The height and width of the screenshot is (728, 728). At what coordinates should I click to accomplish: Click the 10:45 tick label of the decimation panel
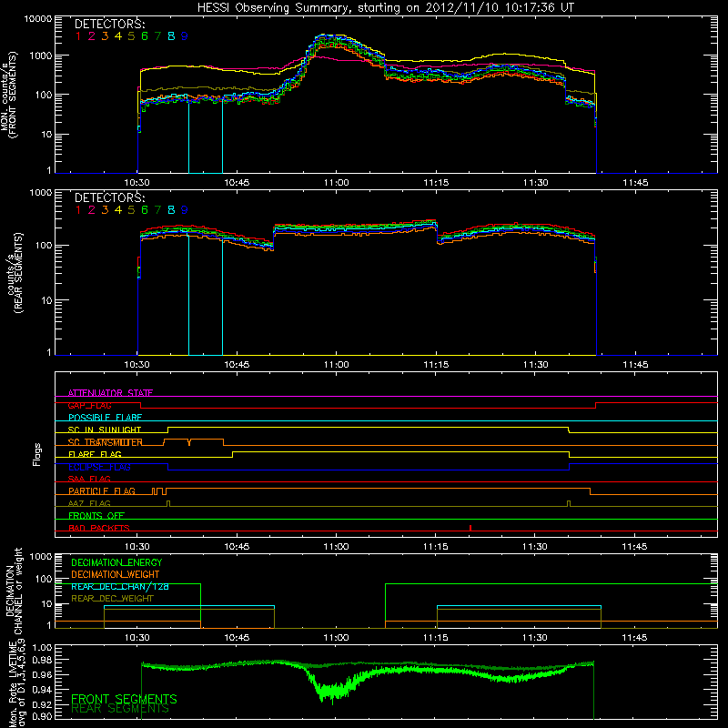click(237, 638)
